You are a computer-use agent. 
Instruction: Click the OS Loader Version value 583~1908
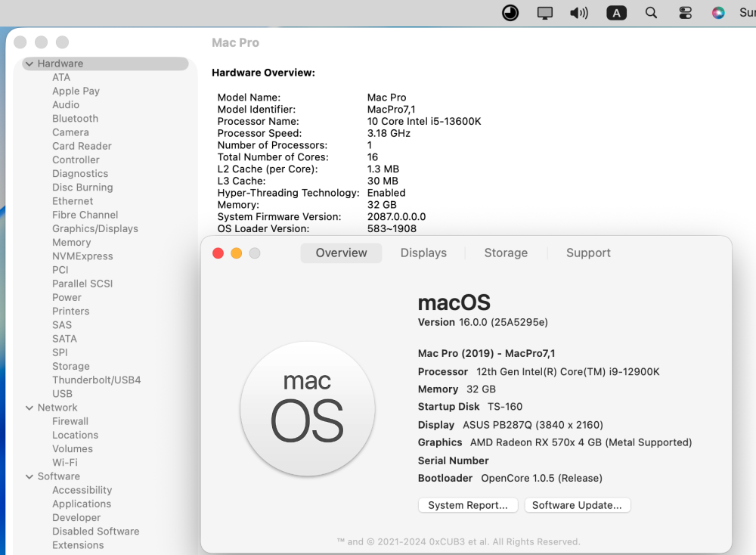pyautogui.click(x=392, y=228)
